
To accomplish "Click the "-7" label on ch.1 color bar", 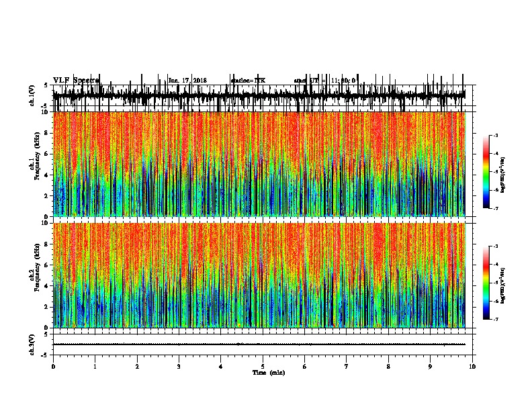I will point(495,208).
